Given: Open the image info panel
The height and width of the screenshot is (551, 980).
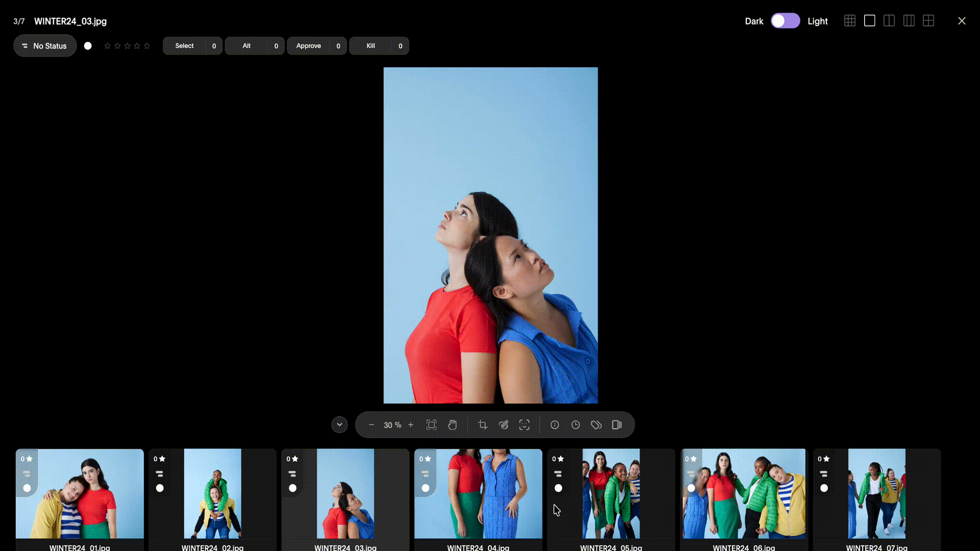Looking at the screenshot, I should [555, 425].
